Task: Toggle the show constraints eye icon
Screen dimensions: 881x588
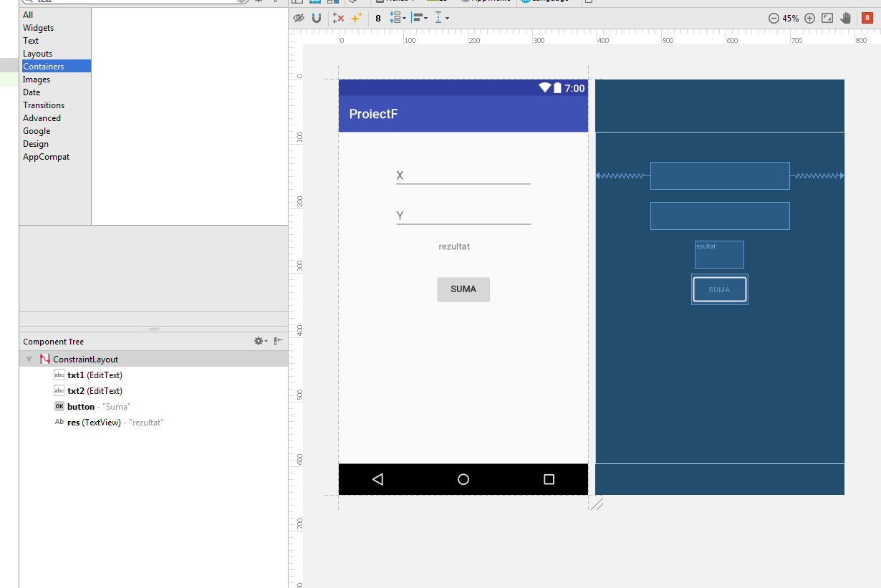Action: click(299, 18)
